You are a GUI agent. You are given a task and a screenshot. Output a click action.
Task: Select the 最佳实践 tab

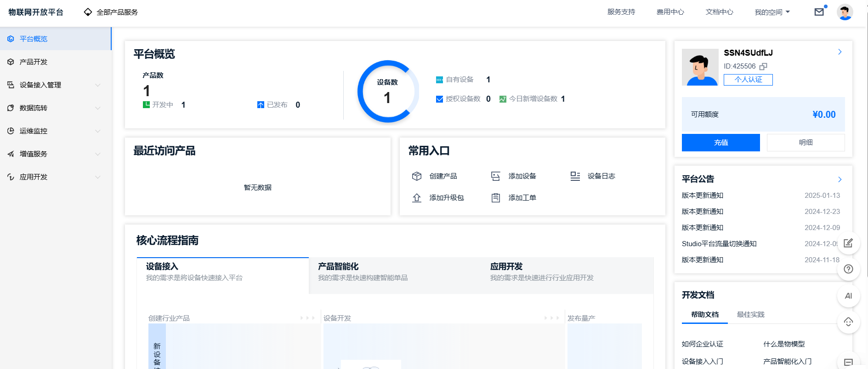751,315
